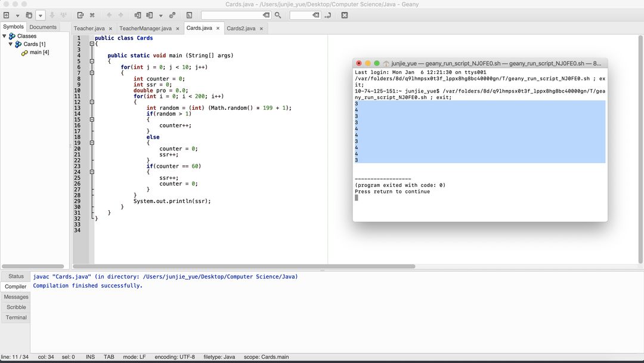Switch to the Symbols sidebar tab

[13, 27]
